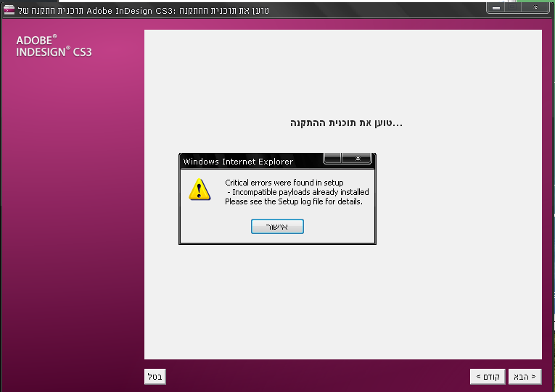The height and width of the screenshot is (392, 555).
Task: Click the 'Incompatible payloads already installed' line
Action: [300, 192]
